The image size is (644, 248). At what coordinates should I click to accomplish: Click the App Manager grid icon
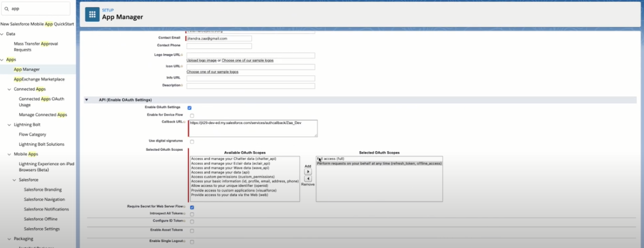click(x=92, y=15)
